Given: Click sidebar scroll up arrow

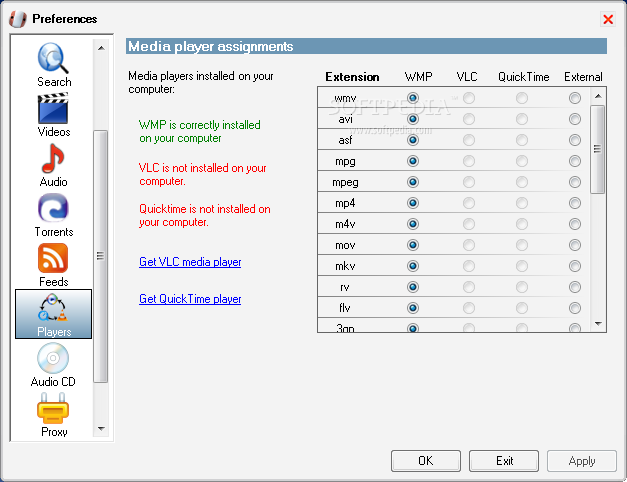Looking at the screenshot, I should (101, 48).
